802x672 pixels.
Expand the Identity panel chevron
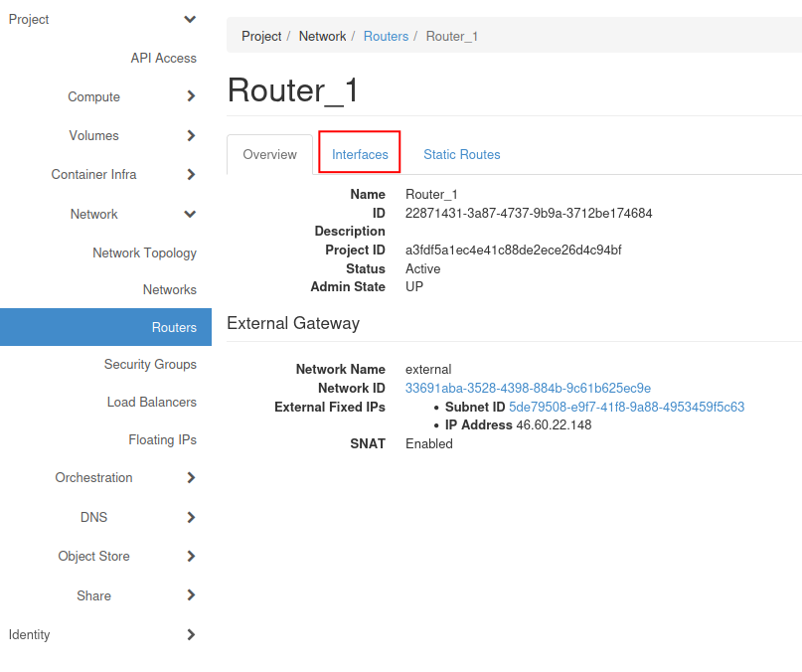pos(191,635)
